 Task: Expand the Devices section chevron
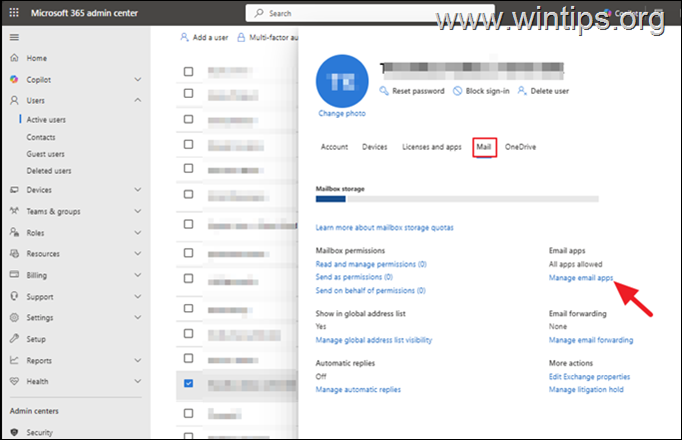click(x=138, y=190)
